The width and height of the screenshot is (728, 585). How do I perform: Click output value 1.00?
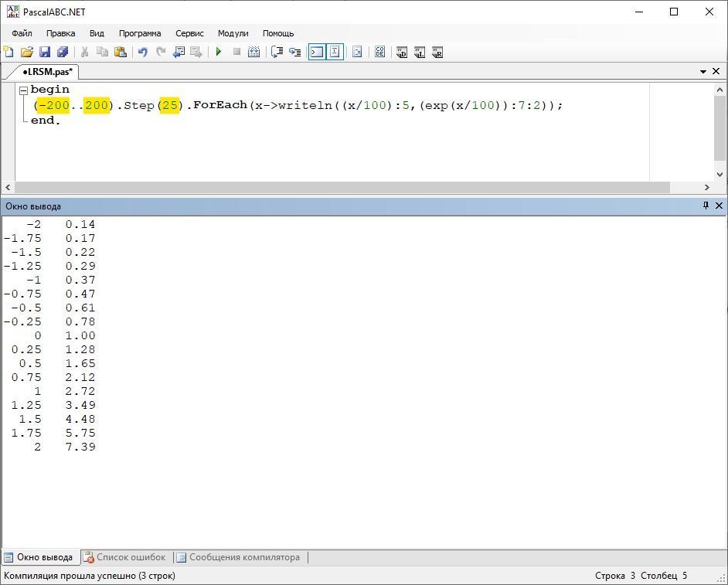pos(80,335)
